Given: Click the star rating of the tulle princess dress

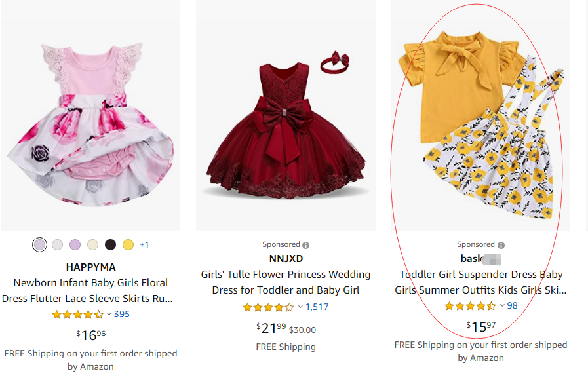Looking at the screenshot, I should pyautogui.click(x=268, y=307).
